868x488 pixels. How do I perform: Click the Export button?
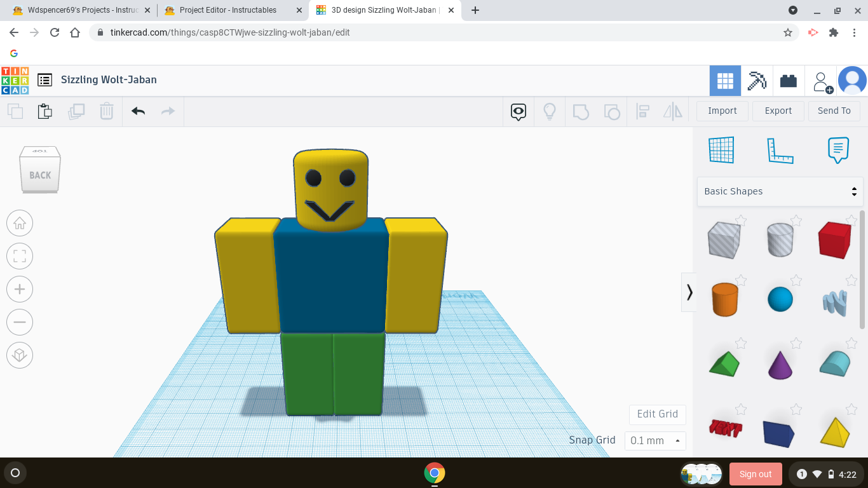[x=778, y=111]
